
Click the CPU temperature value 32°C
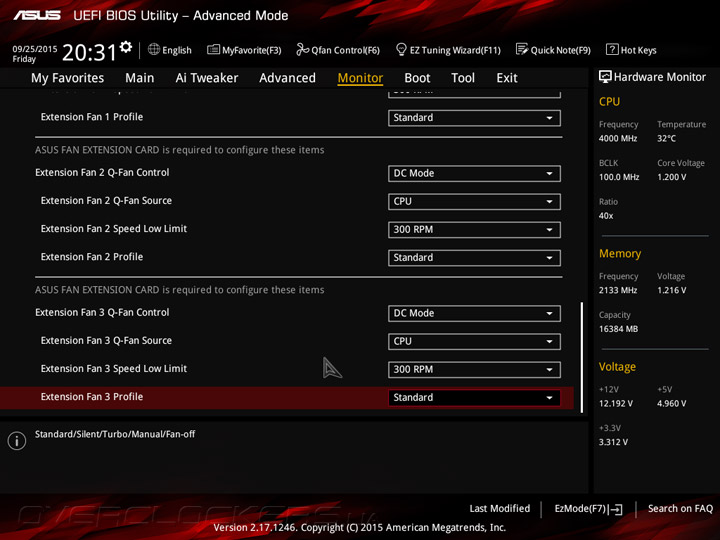coord(666,138)
